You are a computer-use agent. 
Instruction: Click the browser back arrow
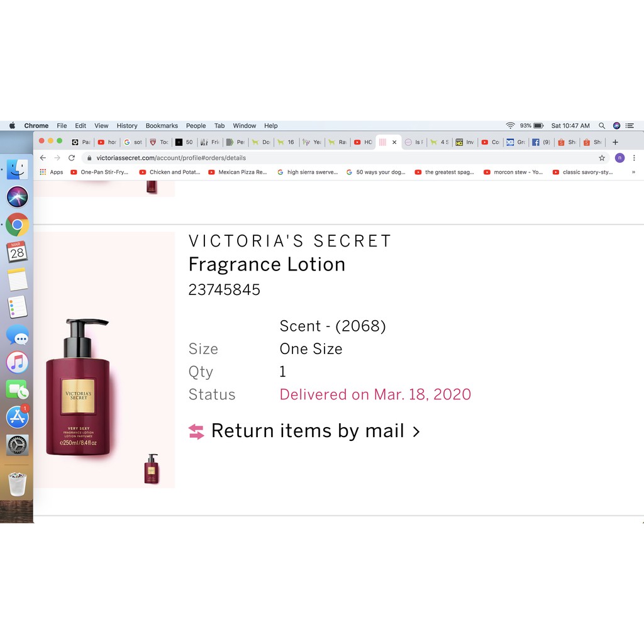[43, 158]
